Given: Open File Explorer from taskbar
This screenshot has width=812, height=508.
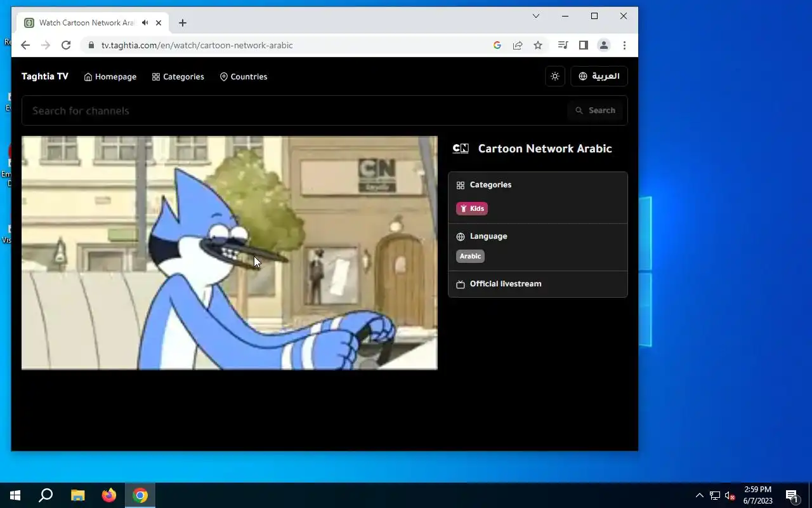Looking at the screenshot, I should (77, 495).
